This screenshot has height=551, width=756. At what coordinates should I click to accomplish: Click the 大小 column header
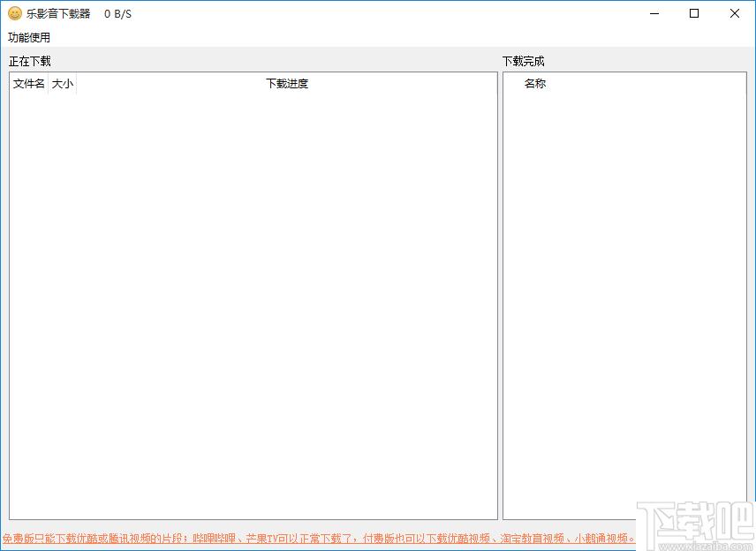62,84
